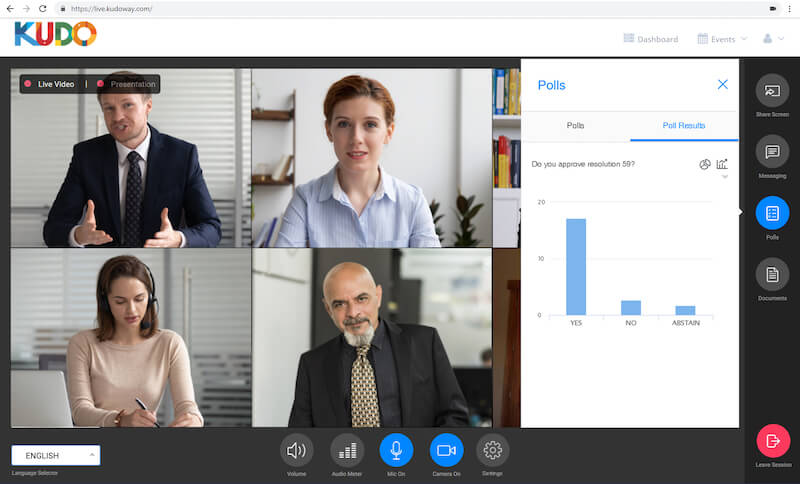Click the poll question 'Do you approve resolution 59?'
This screenshot has height=484, width=800.
[583, 164]
